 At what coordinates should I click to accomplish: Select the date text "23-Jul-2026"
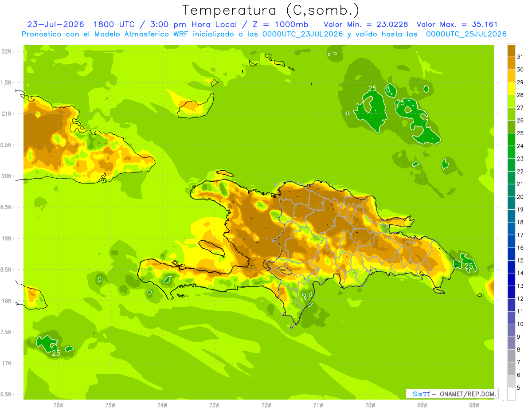pyautogui.click(x=56, y=24)
